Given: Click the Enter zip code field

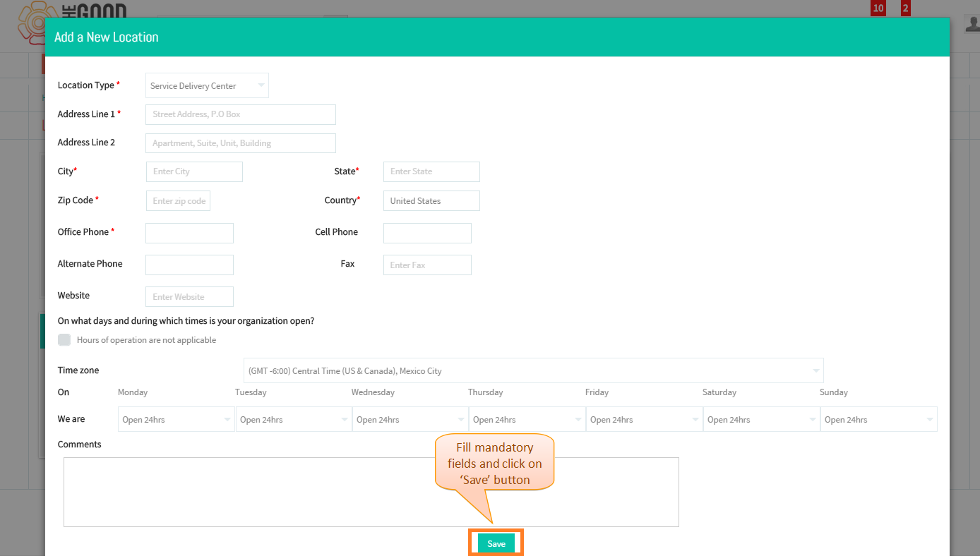Looking at the screenshot, I should pyautogui.click(x=178, y=200).
